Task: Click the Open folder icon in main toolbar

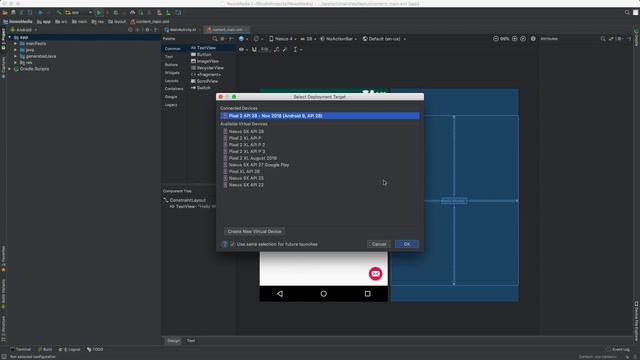Action: pos(5,13)
